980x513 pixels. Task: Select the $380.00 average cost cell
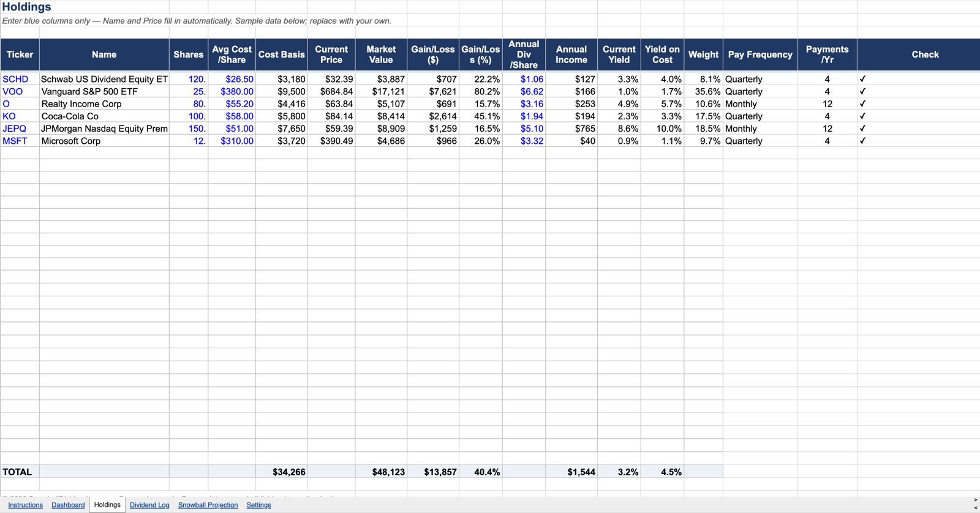point(232,91)
